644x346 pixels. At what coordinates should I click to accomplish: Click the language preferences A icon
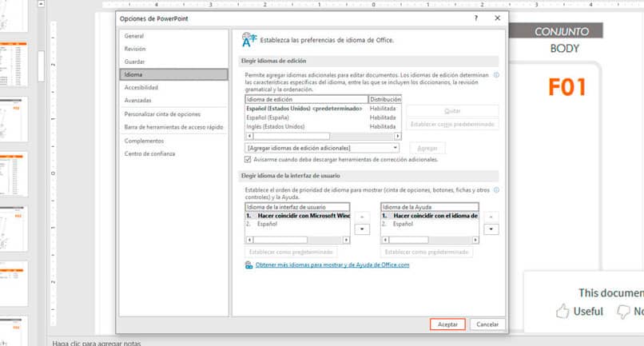pyautogui.click(x=248, y=40)
